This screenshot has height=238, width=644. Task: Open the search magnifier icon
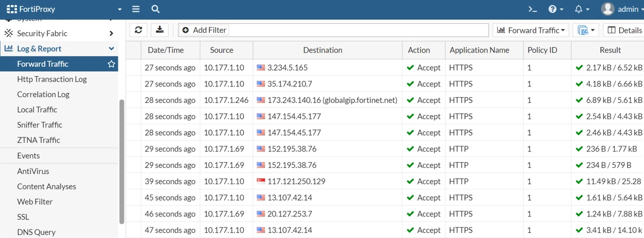tap(155, 9)
